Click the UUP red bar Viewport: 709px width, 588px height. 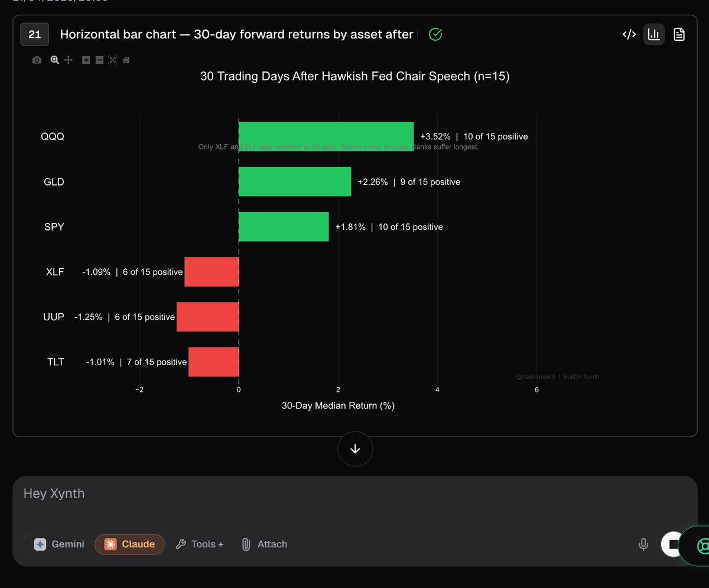click(x=207, y=317)
